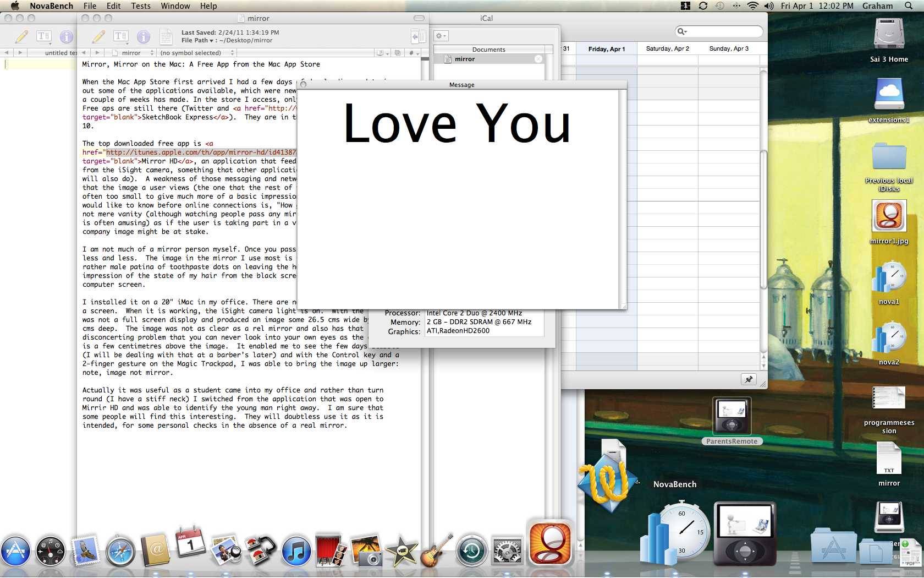Open the no symbol selected popup
Screen dimensions: 924x578
(x=197, y=53)
